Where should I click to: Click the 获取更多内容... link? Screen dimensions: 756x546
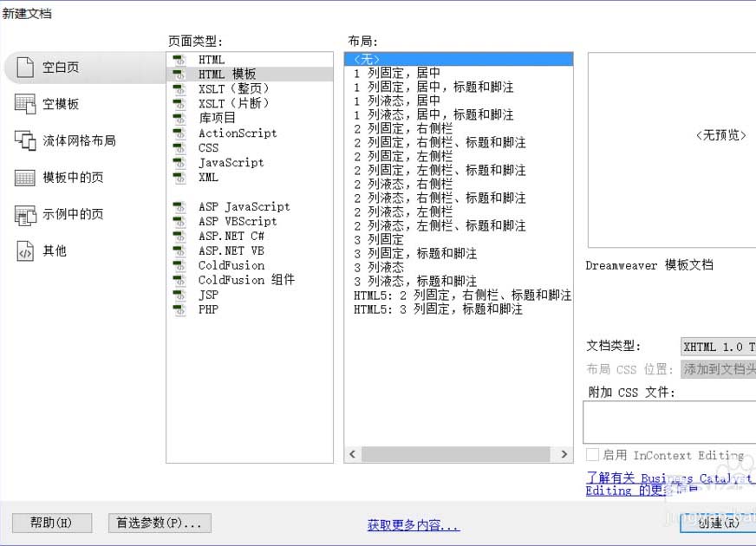413,525
